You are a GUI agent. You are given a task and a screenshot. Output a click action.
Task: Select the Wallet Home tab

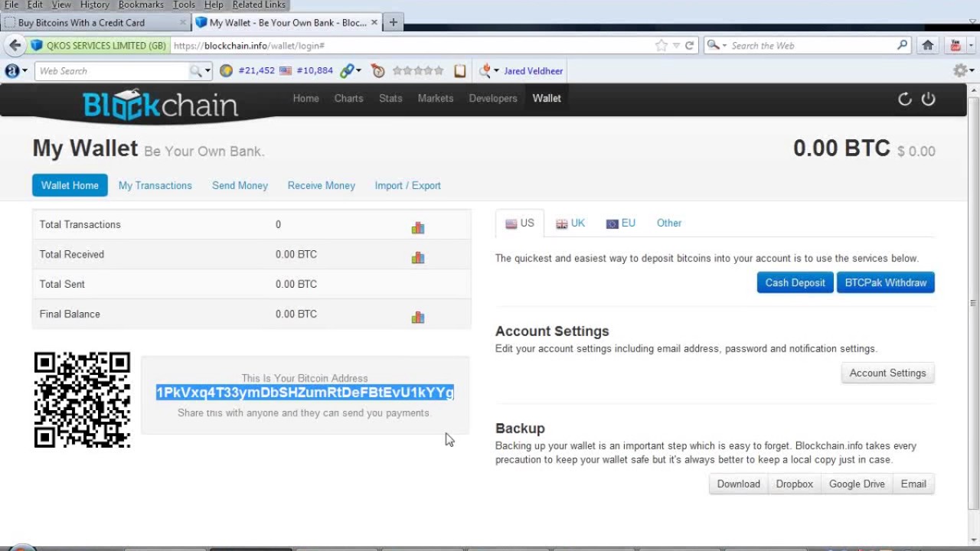(70, 185)
